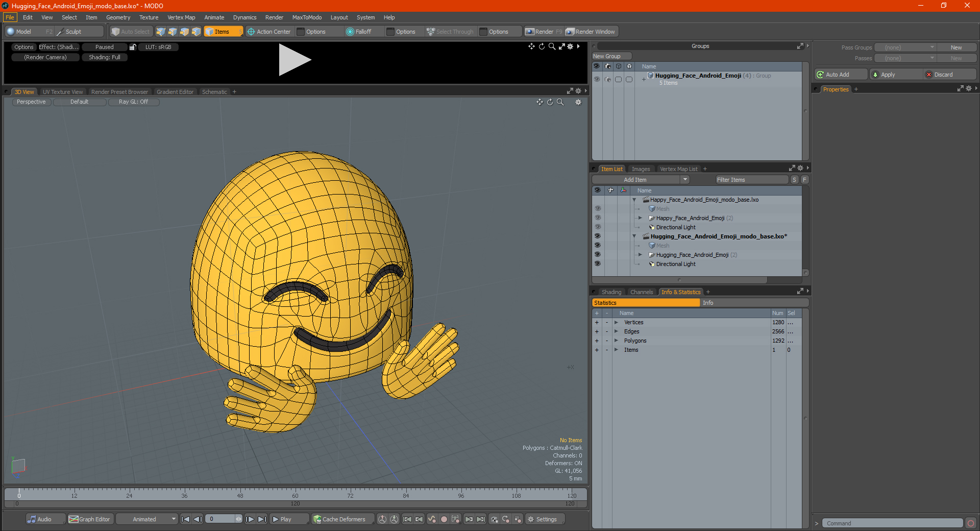980x531 pixels.
Task: Toggle visibility of Hugging_Face_Android_Emoji_modo_base.lxo scene
Action: pos(597,236)
